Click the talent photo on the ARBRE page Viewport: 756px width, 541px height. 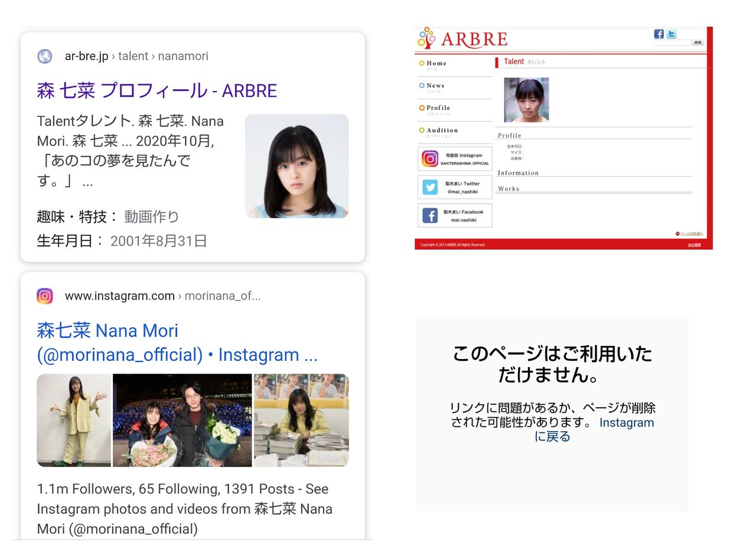(x=526, y=100)
